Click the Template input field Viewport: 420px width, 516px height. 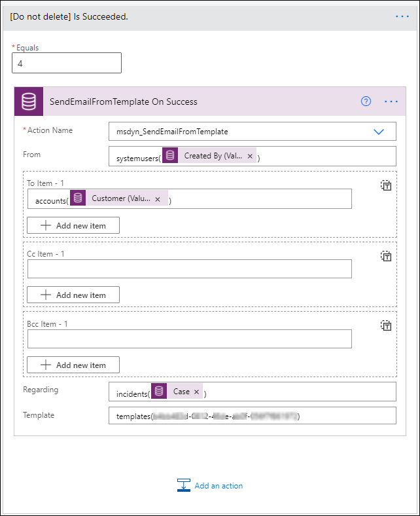[x=253, y=416]
